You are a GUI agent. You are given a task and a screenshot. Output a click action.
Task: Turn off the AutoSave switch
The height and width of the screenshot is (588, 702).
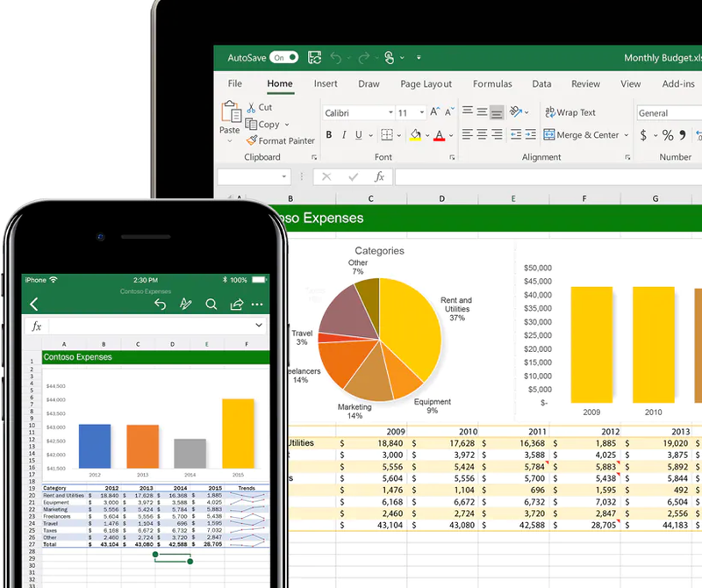(283, 58)
